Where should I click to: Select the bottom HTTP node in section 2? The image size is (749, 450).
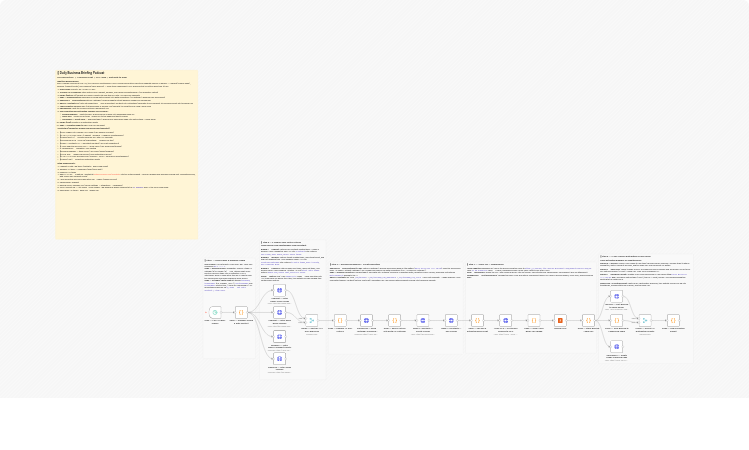coord(279,358)
